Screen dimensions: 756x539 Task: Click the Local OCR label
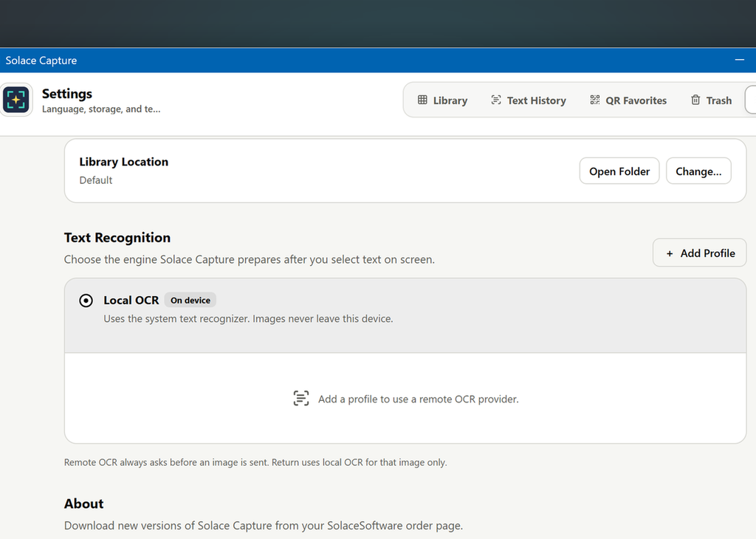[131, 301]
